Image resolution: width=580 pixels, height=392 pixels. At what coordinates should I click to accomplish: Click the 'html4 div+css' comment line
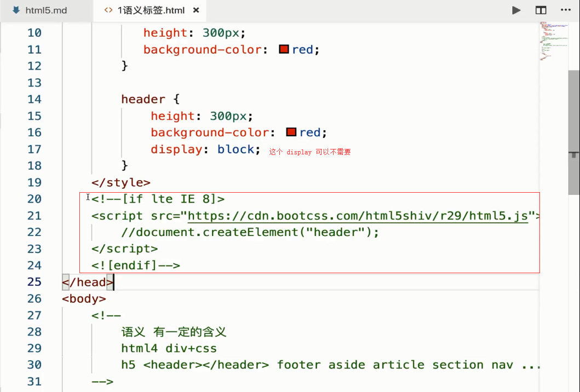169,348
